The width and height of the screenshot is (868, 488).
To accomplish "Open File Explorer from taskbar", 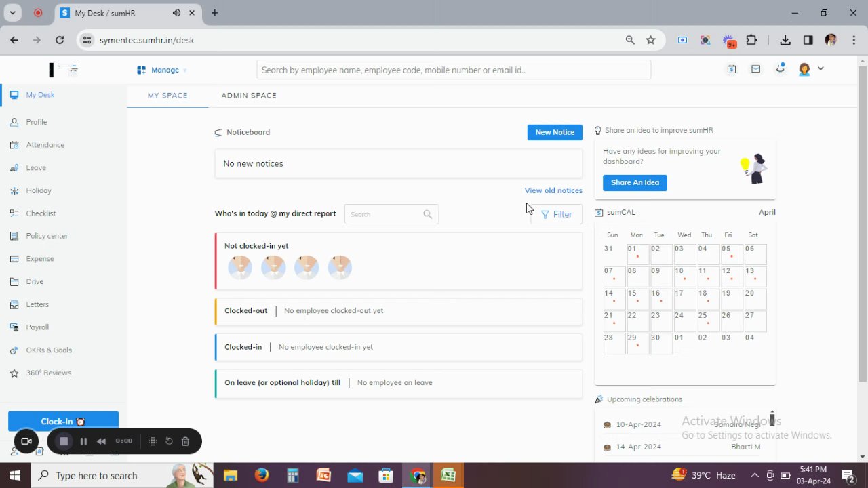I will 231,476.
